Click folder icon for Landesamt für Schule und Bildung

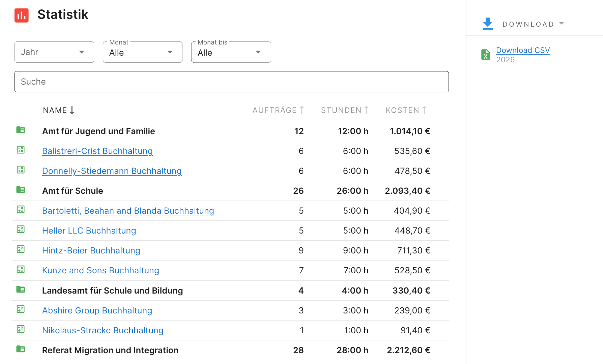(21, 289)
